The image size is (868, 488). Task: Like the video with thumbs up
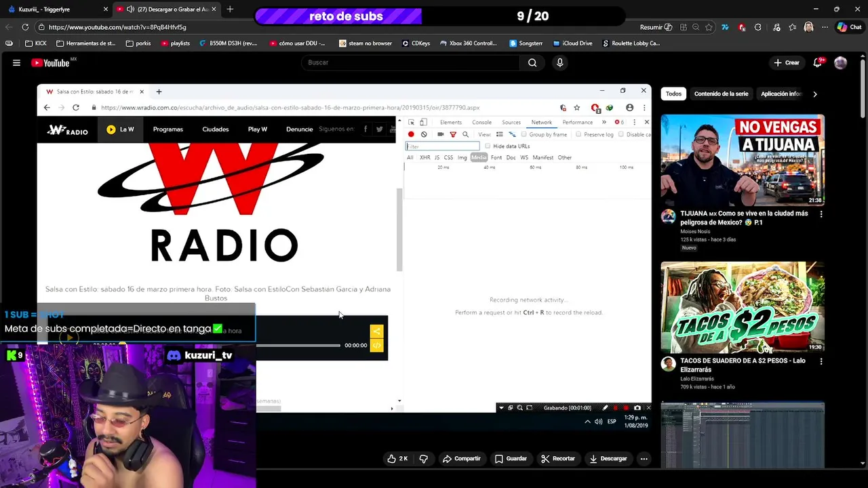(397, 459)
